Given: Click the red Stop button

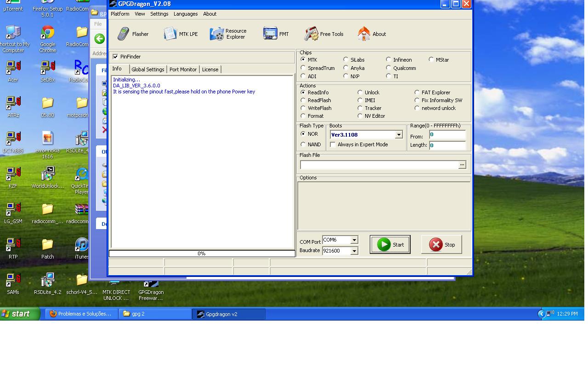Looking at the screenshot, I should tap(441, 245).
